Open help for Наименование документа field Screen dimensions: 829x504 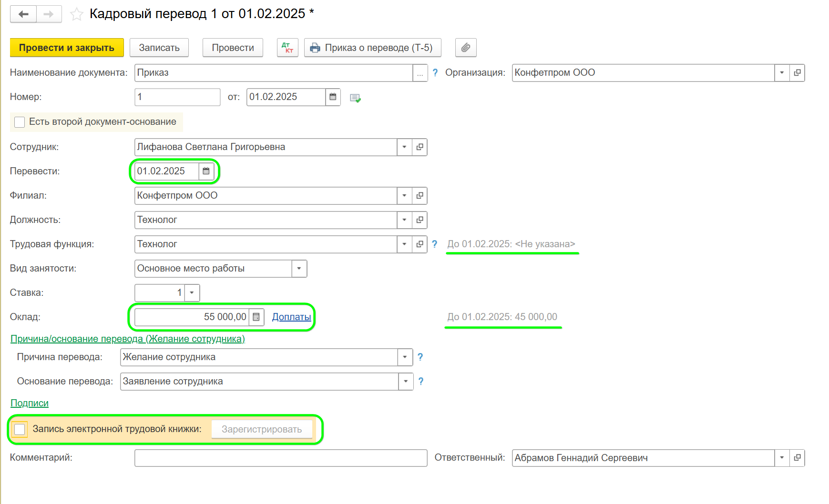pyautogui.click(x=435, y=73)
